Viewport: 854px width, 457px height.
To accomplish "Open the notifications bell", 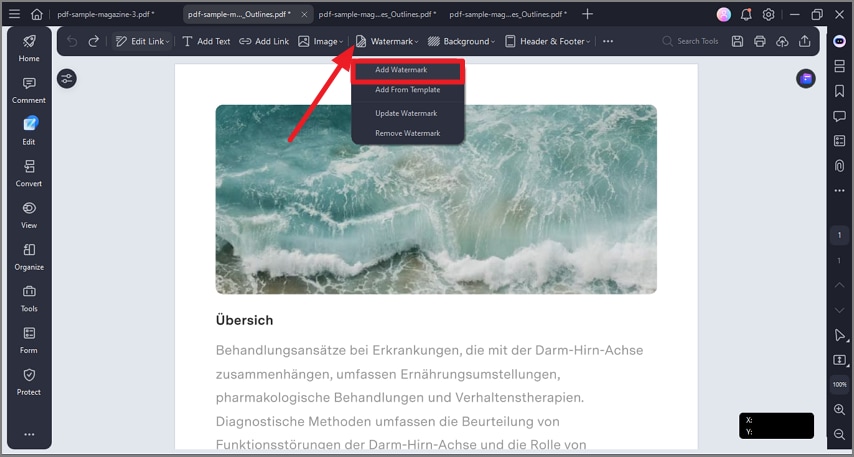I will tap(746, 14).
